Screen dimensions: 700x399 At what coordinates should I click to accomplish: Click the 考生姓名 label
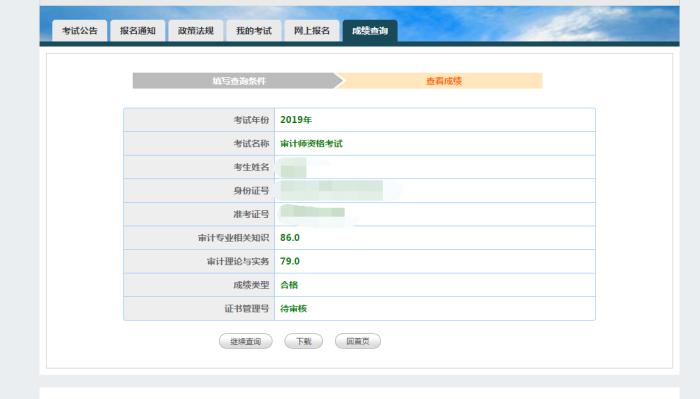[x=251, y=167]
